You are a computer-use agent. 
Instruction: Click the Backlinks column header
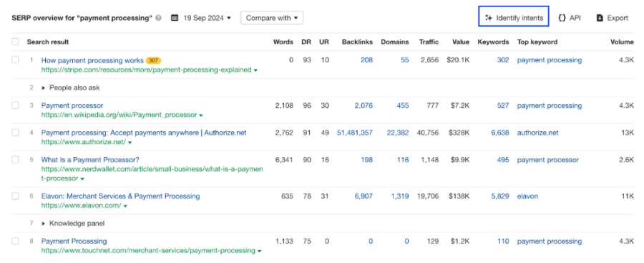pos(357,42)
